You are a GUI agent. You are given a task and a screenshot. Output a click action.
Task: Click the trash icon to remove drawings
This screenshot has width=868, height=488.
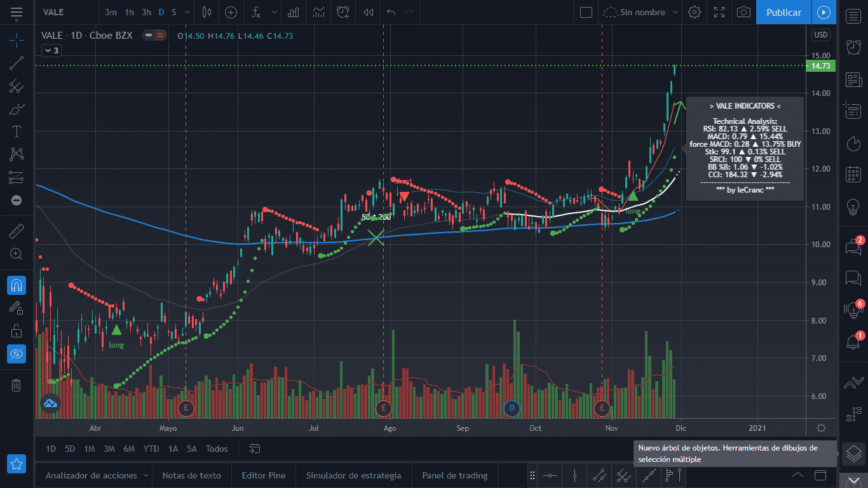pyautogui.click(x=17, y=385)
